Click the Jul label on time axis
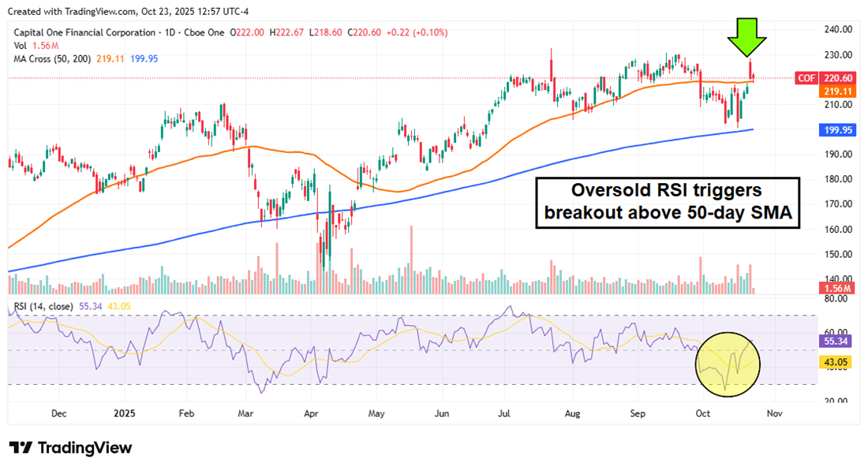Screen dimensions: 868x471 504,413
